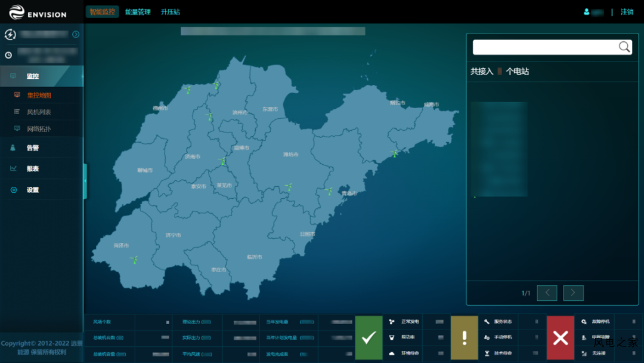Click 烟台市 on the map
Image resolution: width=644 pixels, height=363 pixels.
coord(398,103)
